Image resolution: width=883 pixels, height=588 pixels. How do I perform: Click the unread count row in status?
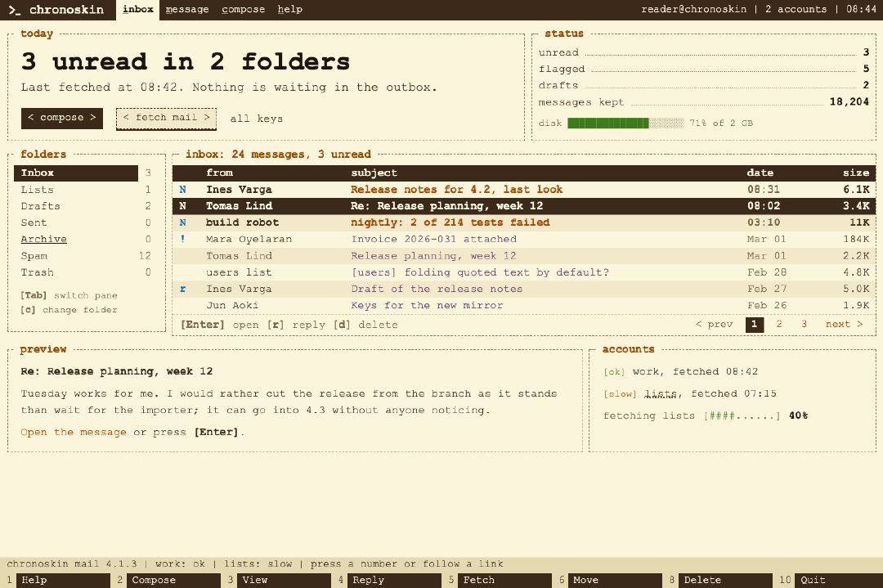[x=704, y=52]
